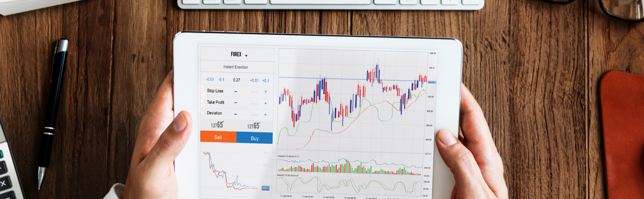644x199 pixels.
Task: Click the +0.01 volume increment
Action: [x=254, y=81]
